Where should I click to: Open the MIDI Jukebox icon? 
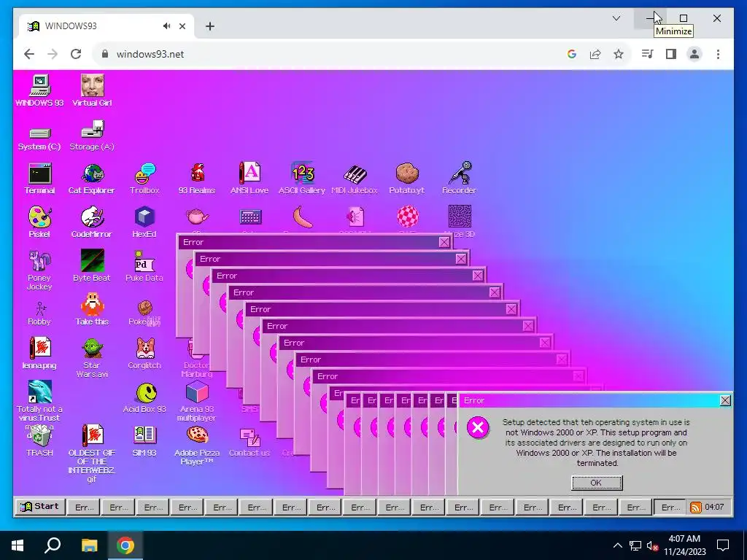click(x=355, y=179)
